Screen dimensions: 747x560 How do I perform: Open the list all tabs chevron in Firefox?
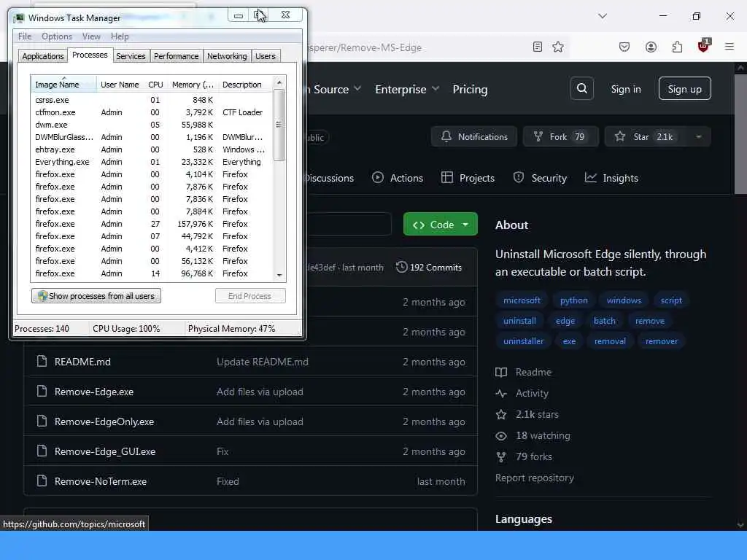[603, 16]
